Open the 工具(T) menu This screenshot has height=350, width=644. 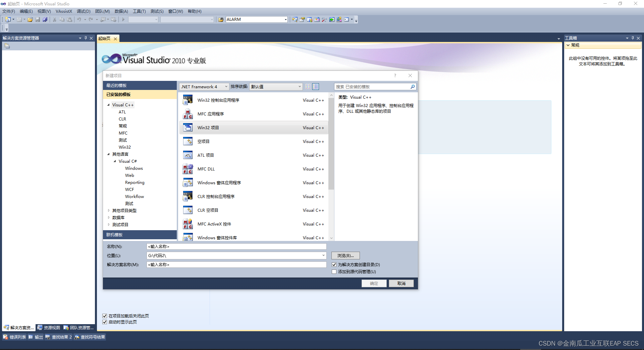pos(139,11)
